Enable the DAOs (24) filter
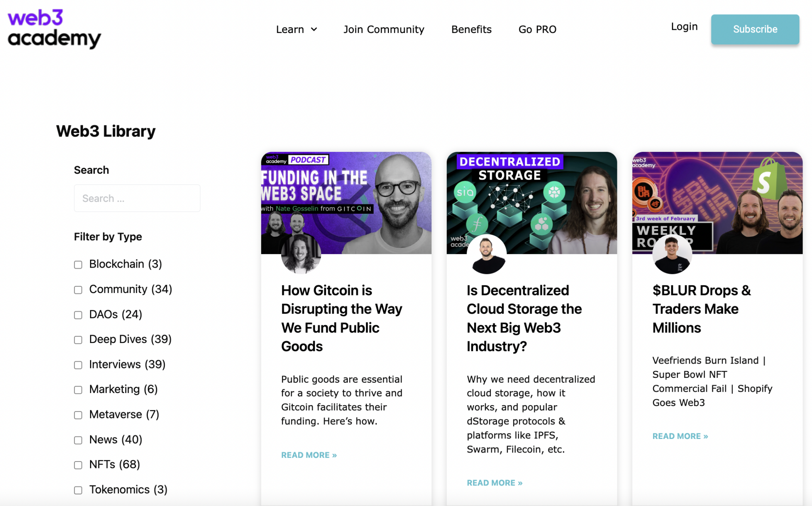This screenshot has width=812, height=506. click(x=78, y=315)
